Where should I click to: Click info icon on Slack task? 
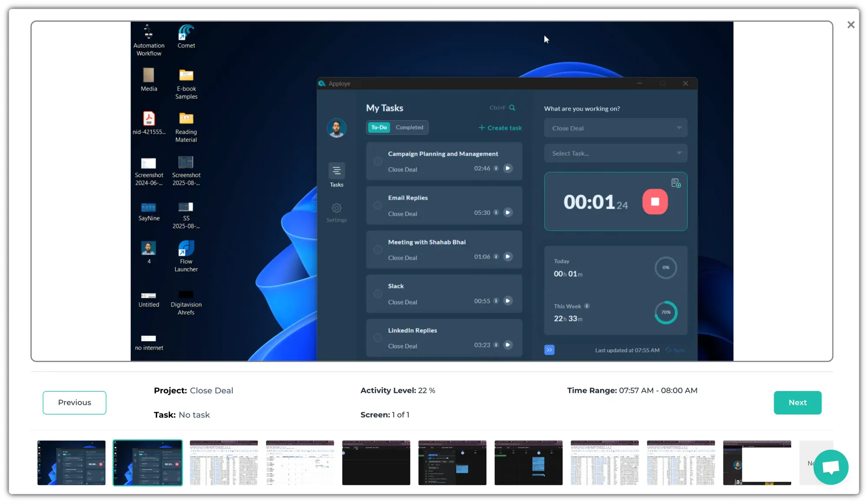click(x=496, y=301)
